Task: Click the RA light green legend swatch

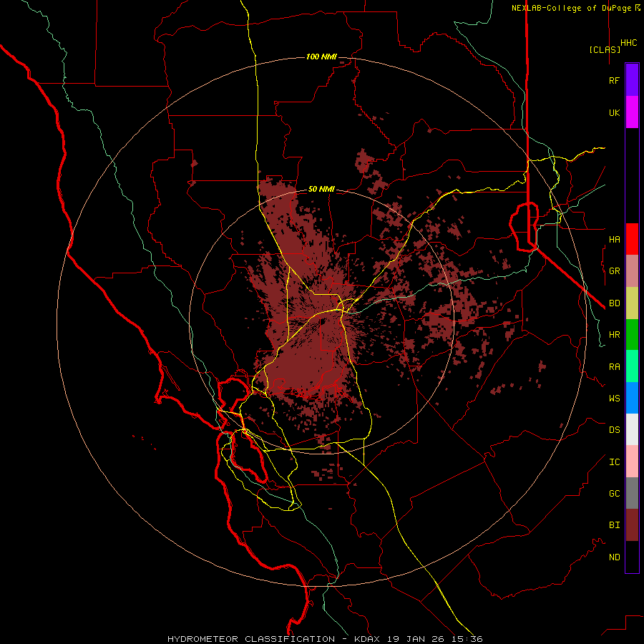Action: (x=632, y=366)
